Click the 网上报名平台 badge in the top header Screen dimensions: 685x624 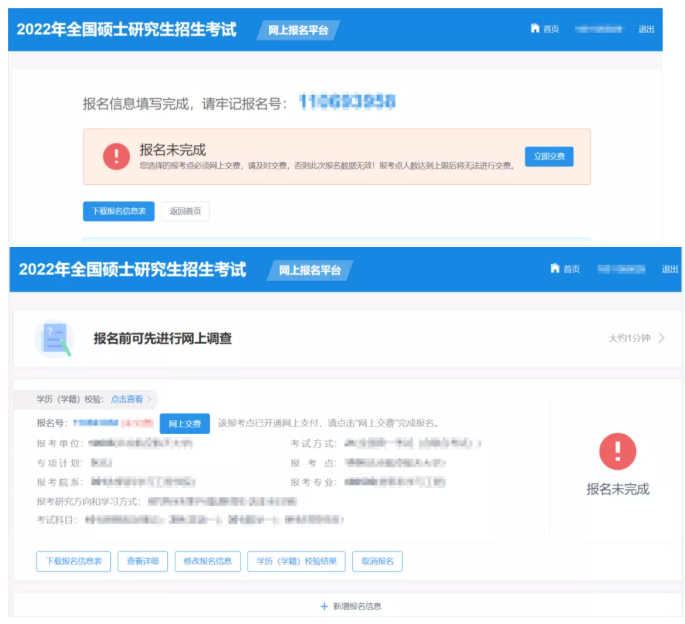298,30
